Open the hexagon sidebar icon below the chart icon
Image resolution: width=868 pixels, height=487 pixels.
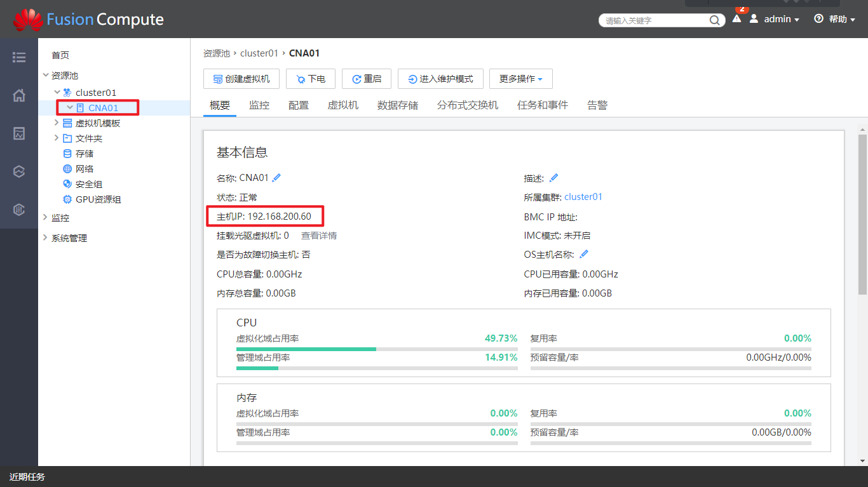(19, 171)
